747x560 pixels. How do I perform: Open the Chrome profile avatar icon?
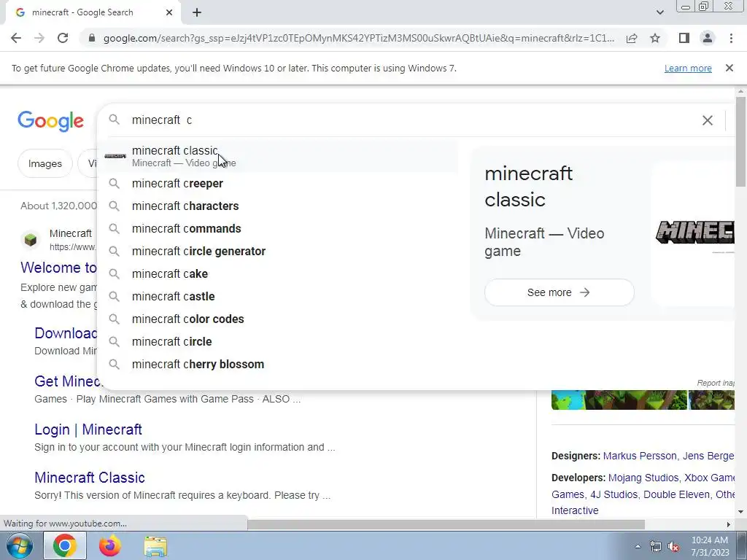click(x=708, y=38)
